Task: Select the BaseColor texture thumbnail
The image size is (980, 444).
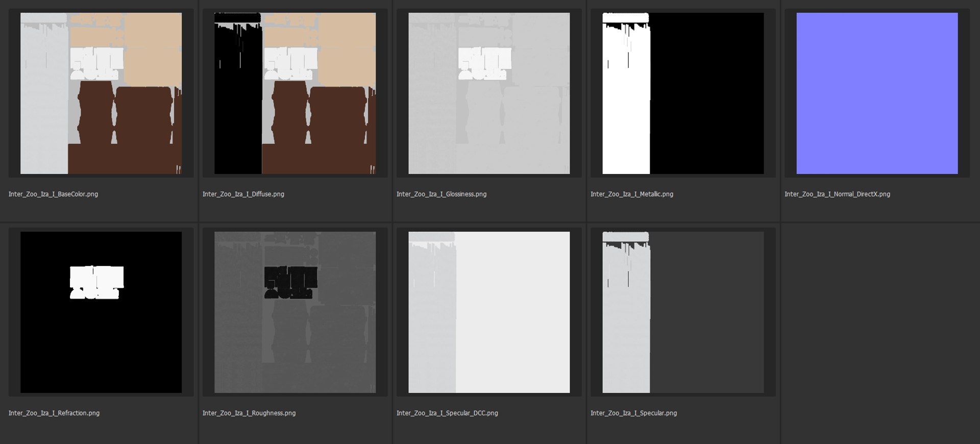Action: coord(101,93)
